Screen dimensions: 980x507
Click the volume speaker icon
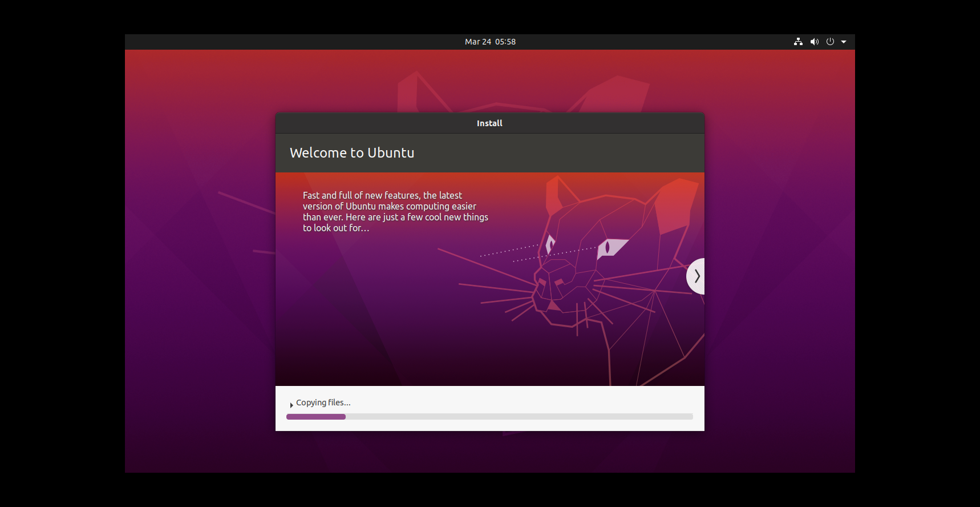815,42
